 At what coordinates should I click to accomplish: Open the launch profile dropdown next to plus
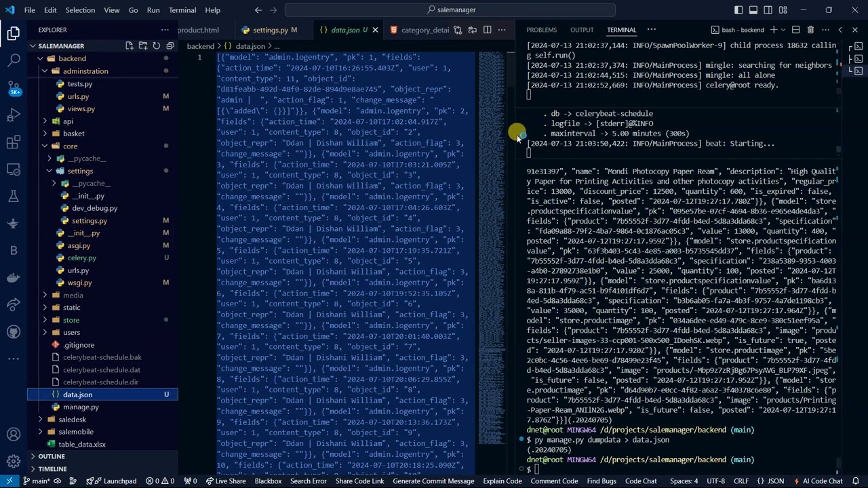(x=783, y=30)
